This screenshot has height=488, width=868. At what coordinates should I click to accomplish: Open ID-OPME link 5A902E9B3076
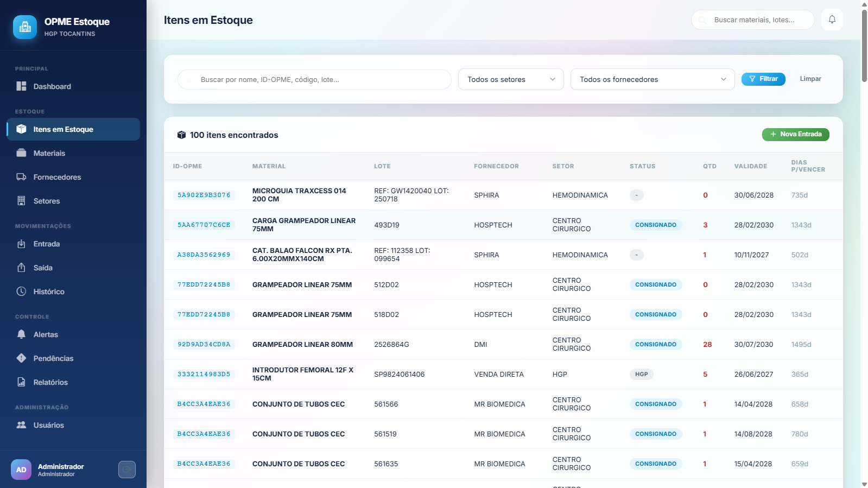point(204,195)
